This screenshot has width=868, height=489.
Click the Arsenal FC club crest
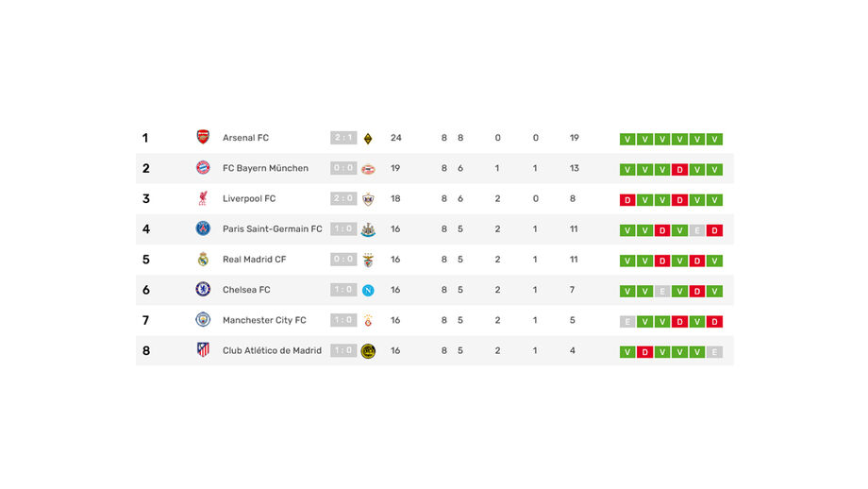tap(203, 138)
